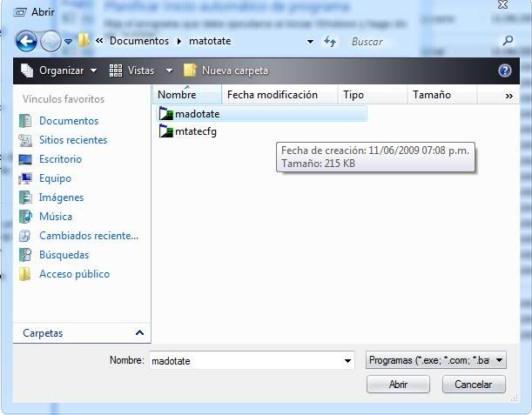Click the madotate program icon

166,113
